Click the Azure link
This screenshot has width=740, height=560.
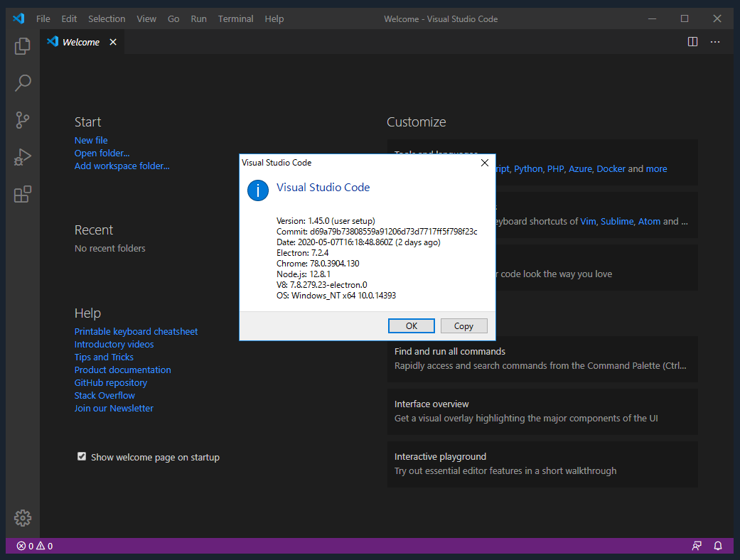(x=580, y=169)
